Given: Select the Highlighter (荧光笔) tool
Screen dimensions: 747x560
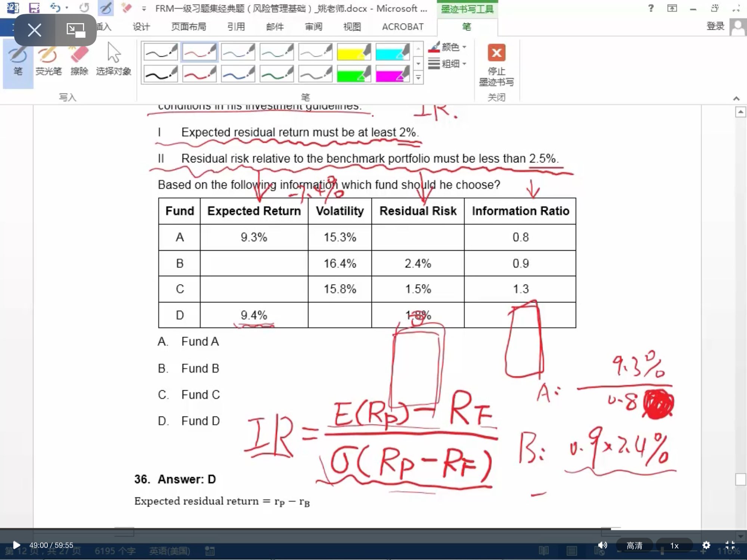Looking at the screenshot, I should coord(48,61).
